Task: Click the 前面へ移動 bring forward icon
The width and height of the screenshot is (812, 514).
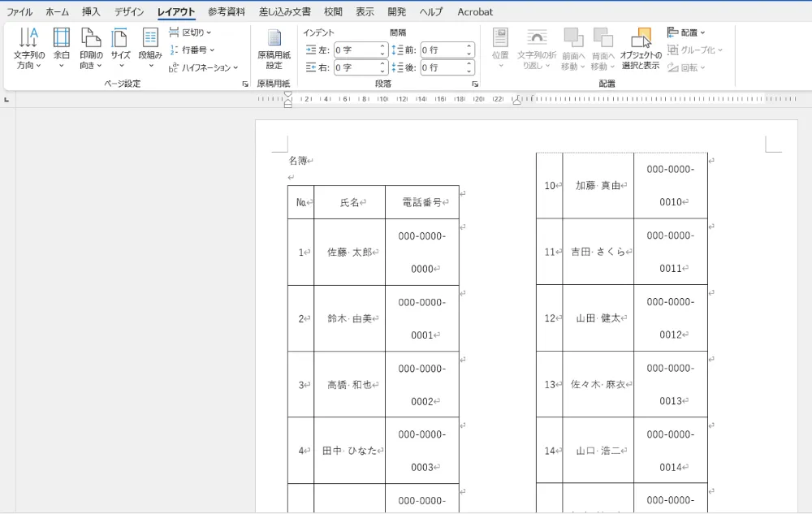Action: 573,48
